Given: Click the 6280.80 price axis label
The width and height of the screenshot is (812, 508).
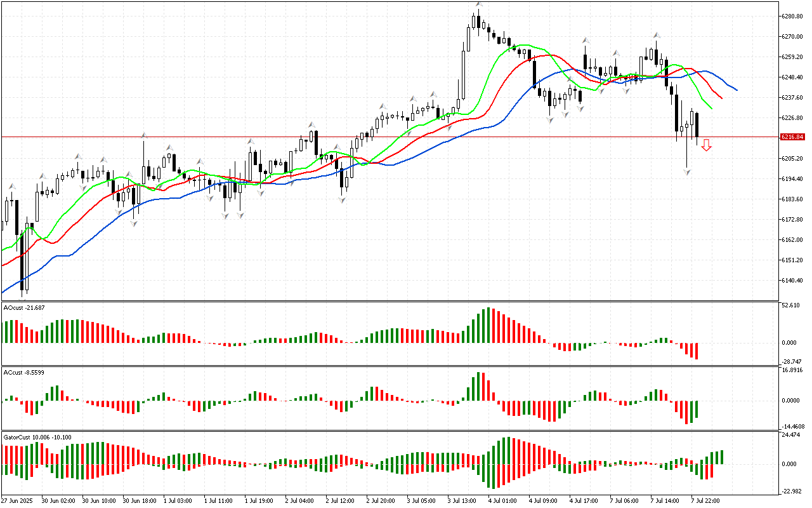Looking at the screenshot, I should tap(792, 16).
